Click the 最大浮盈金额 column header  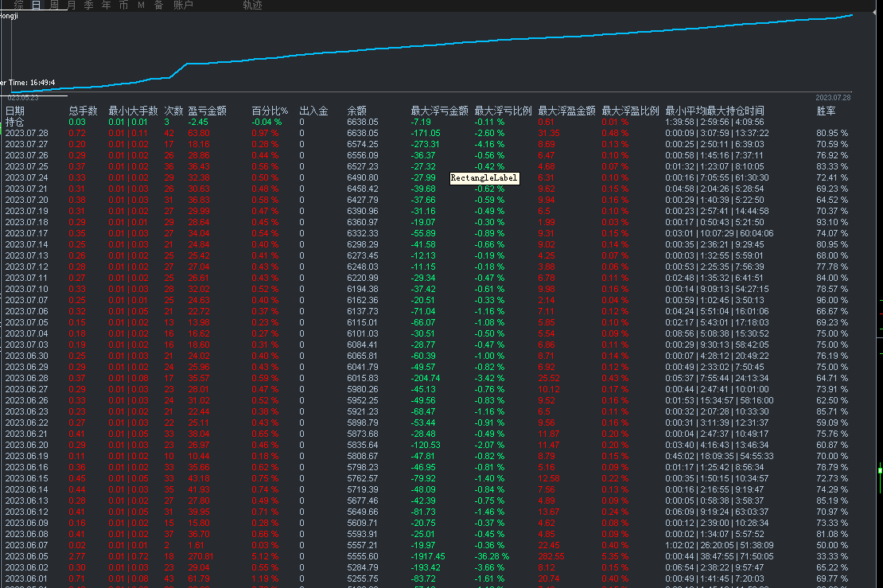point(566,111)
